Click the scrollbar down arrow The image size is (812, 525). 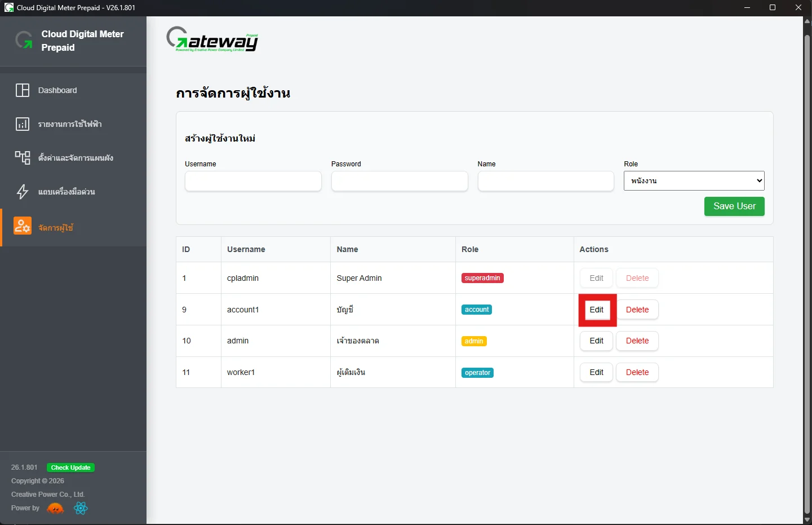pyautogui.click(x=807, y=519)
